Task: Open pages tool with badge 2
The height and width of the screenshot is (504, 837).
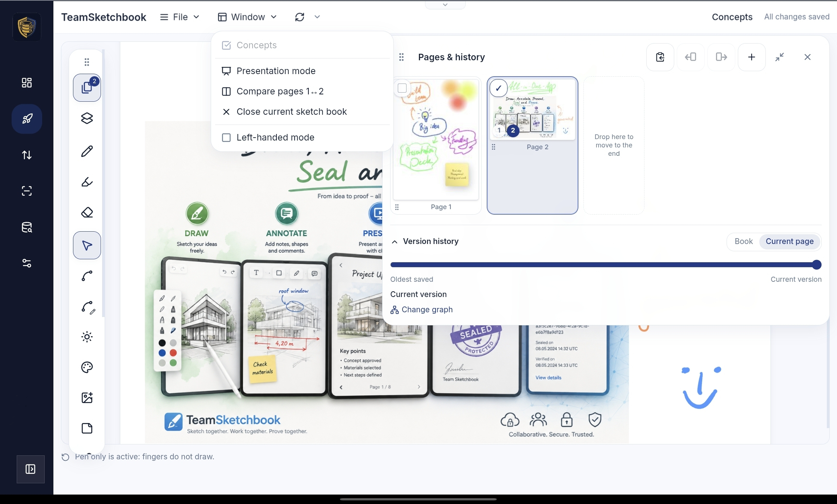Action: 87,88
